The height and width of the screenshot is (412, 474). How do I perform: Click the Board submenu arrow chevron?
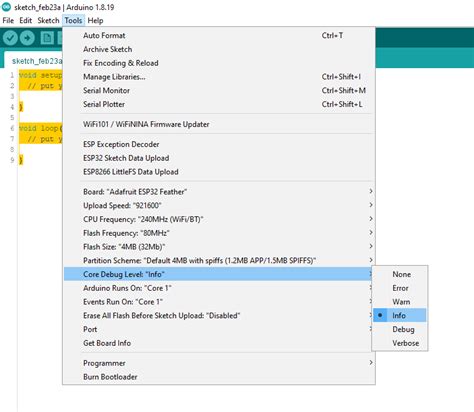point(371,191)
